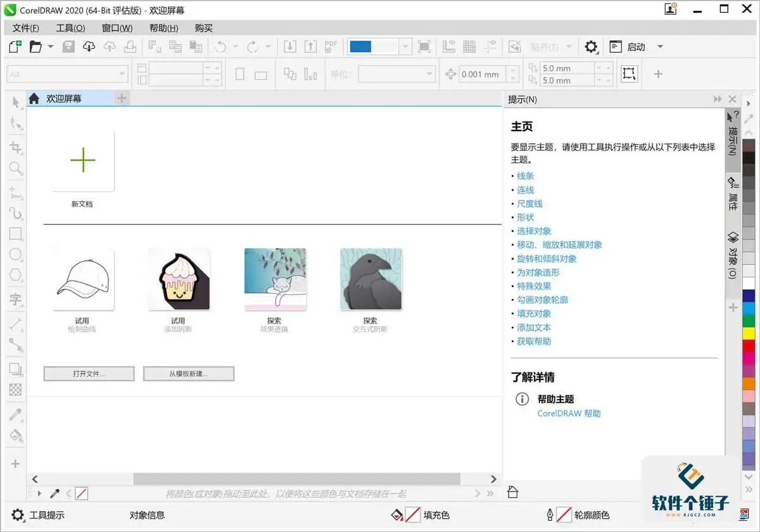This screenshot has width=760, height=532.
Task: Open the 窗口(W) menu
Action: [x=117, y=28]
